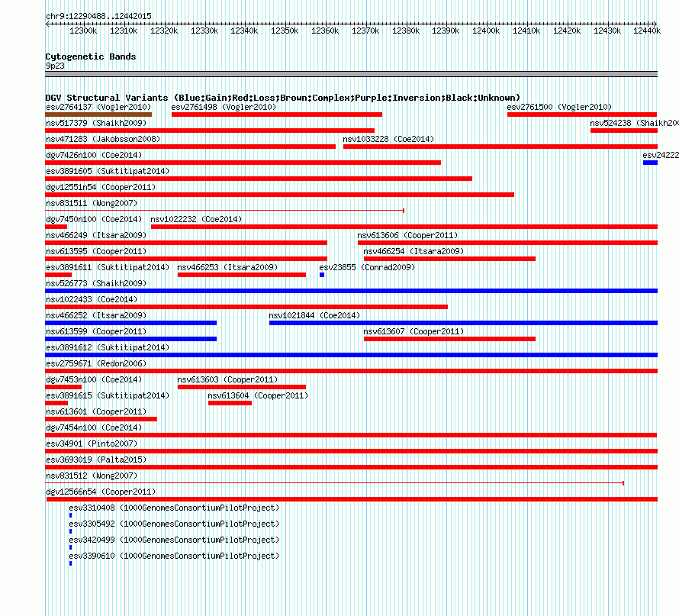Click the blue nsv526773 gain bar
This screenshot has height=616, width=679.
pos(351,291)
